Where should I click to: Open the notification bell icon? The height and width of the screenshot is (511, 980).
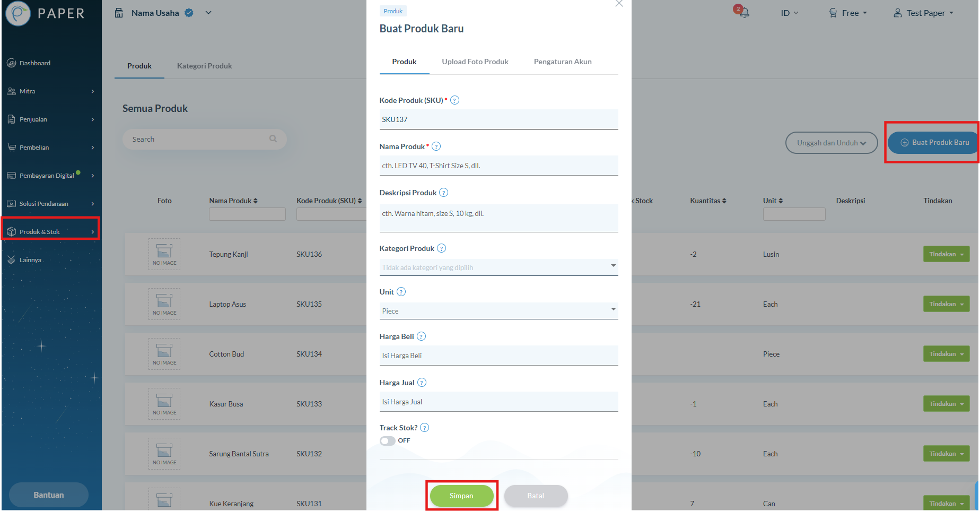pos(743,12)
